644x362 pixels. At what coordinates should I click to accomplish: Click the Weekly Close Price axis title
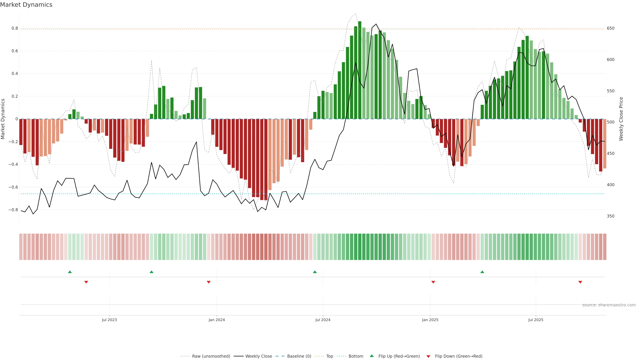point(621,119)
